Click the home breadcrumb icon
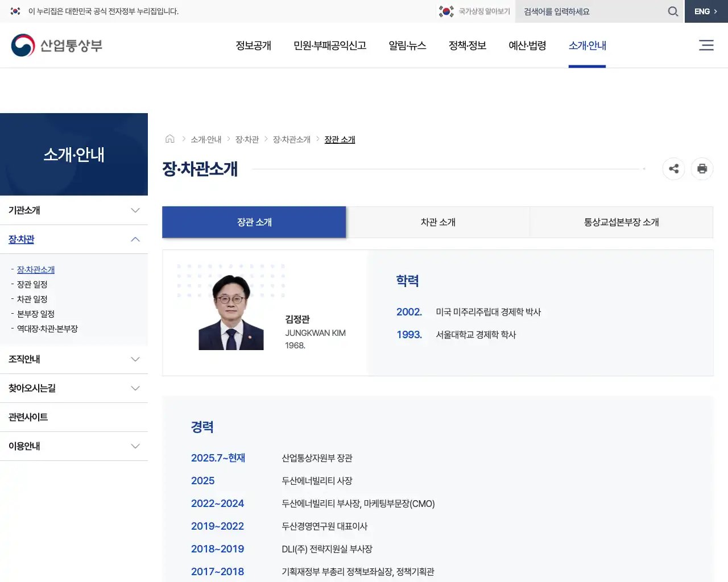The height and width of the screenshot is (582, 728). click(x=169, y=139)
